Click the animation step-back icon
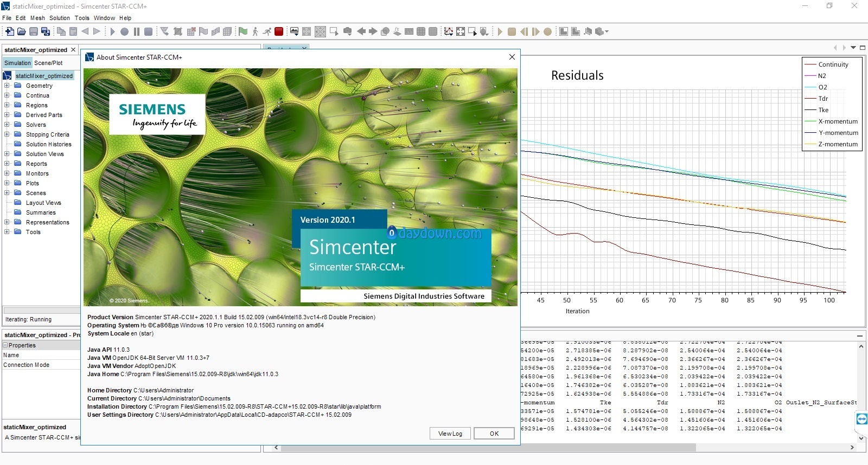Image resolution: width=868 pixels, height=465 pixels. tap(524, 31)
